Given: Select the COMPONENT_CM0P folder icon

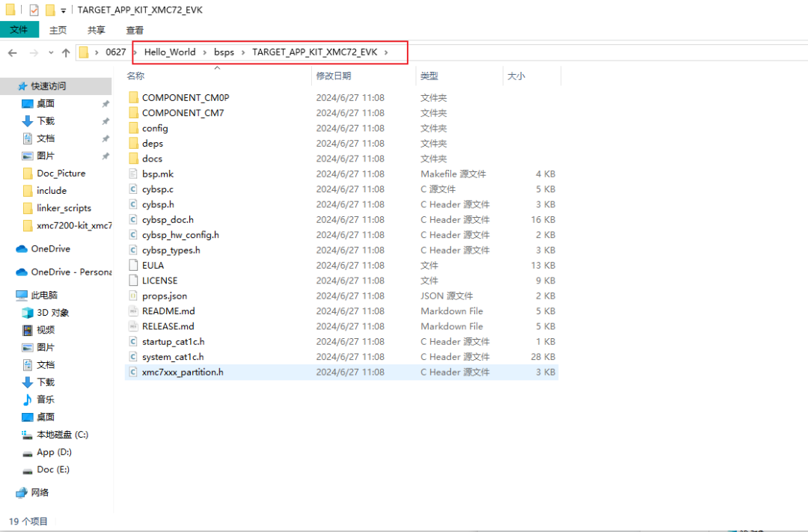Looking at the screenshot, I should [x=134, y=97].
